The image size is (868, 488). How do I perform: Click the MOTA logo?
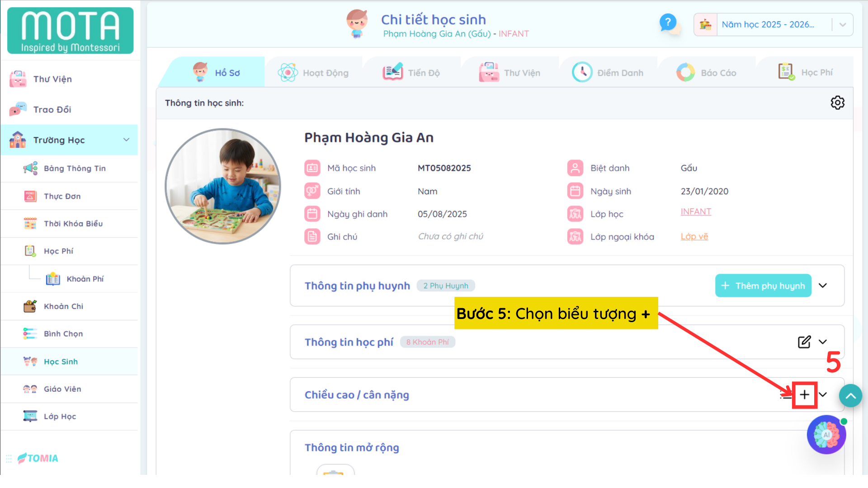coord(70,31)
